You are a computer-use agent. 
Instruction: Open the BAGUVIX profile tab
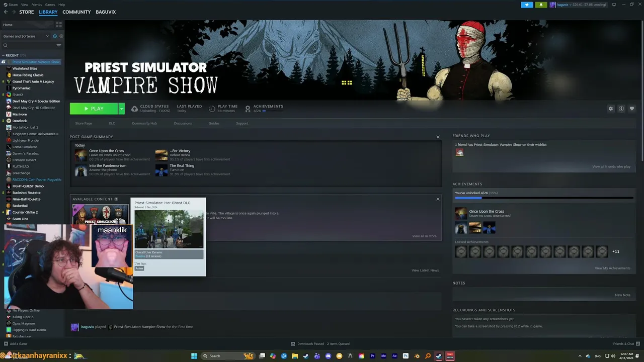(x=106, y=12)
